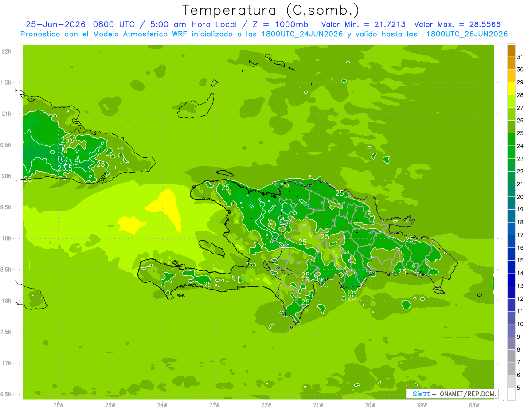Pick the swatch between 21 and 22
Screen dimensions: 532x411
[511, 178]
